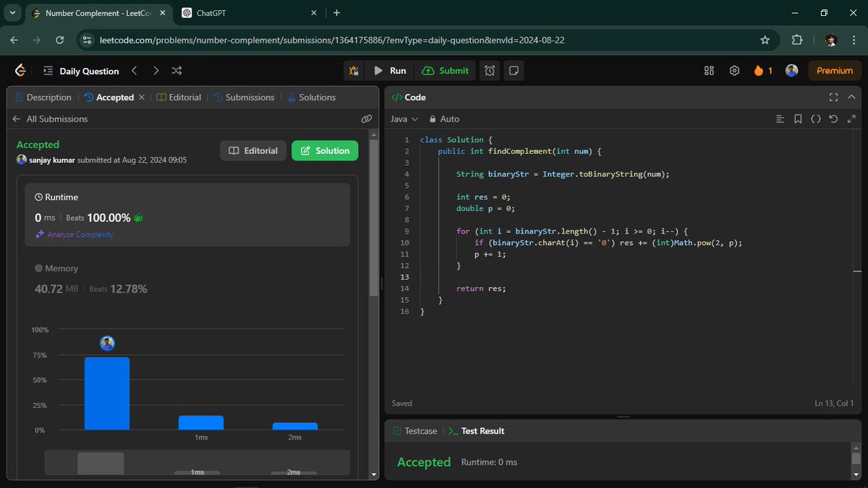Collapse the Code panel chevron
Viewport: 868px width, 488px height.
tap(851, 98)
